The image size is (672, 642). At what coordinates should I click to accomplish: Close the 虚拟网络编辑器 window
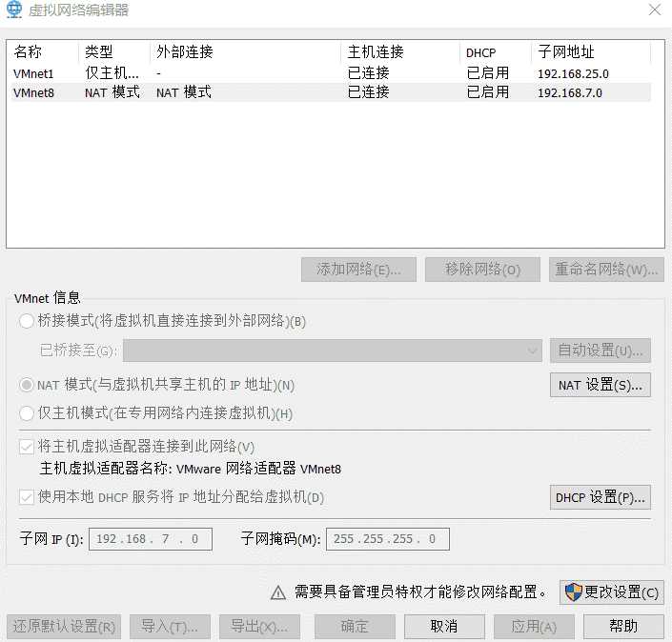655,10
